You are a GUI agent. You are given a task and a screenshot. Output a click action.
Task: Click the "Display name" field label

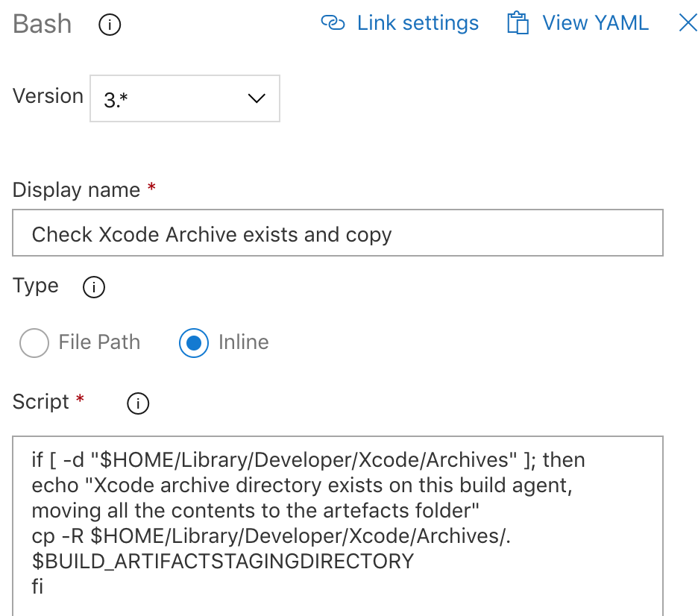point(76,190)
